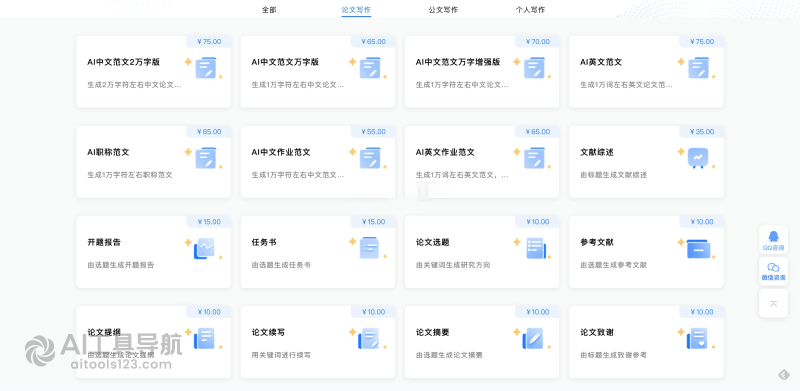Screen dimensions: 800x391
Task: Open the AI中文范文2万字版 title
Action: (123, 62)
